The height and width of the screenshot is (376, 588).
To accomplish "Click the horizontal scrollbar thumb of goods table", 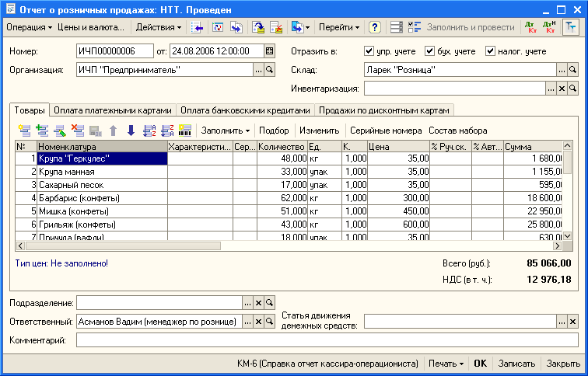I will 123,246.
